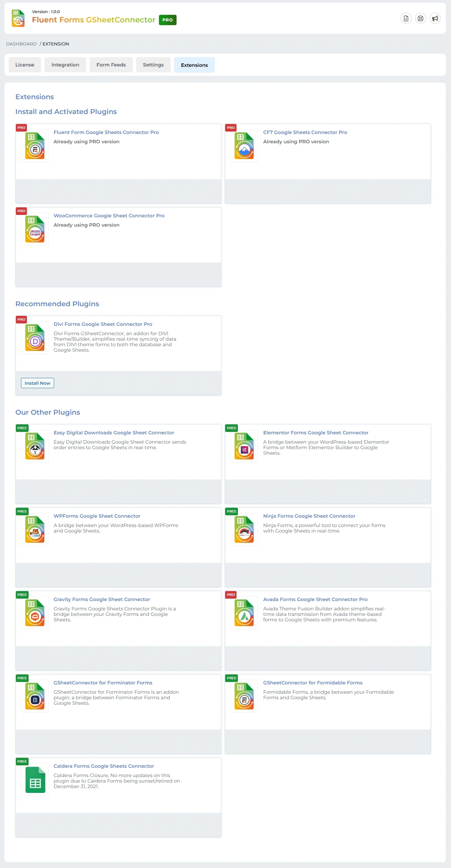
Task: Click the WooCommerce Google Sheet Connector Pro icon
Action: [x=35, y=229]
